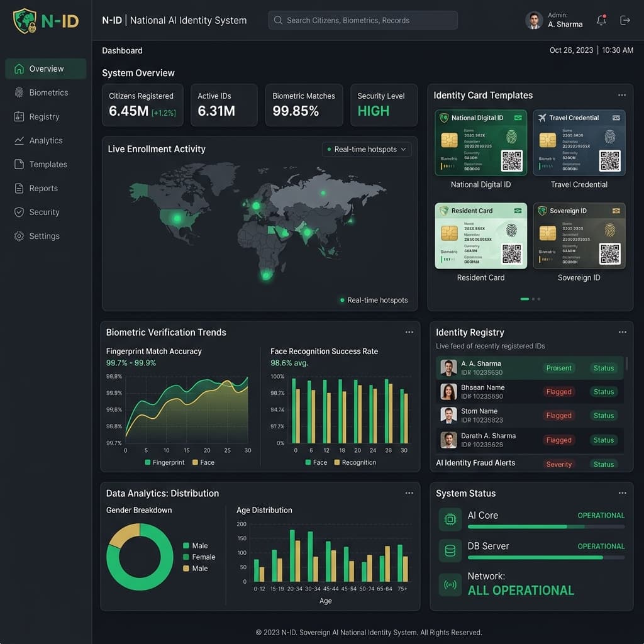Open Identity Registry more options menu
The width and height of the screenshot is (644, 644).
(622, 332)
